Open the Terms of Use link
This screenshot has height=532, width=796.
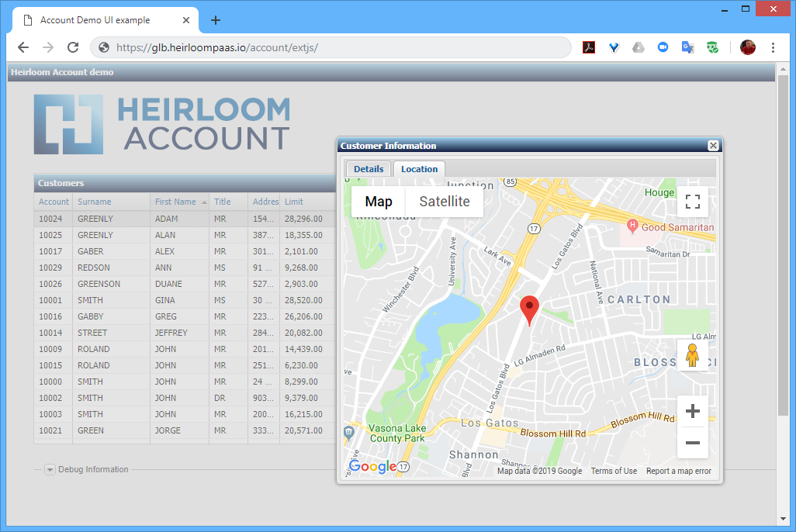point(614,471)
